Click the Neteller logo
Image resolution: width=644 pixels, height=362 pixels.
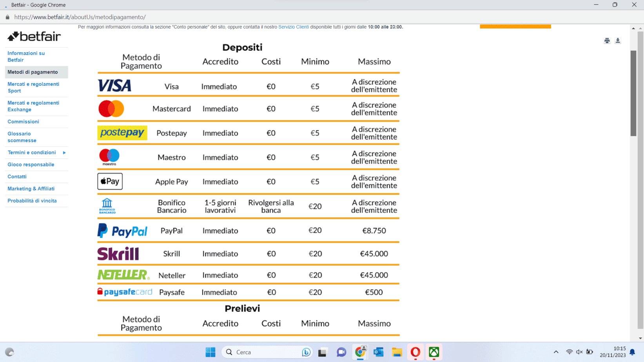[123, 275]
